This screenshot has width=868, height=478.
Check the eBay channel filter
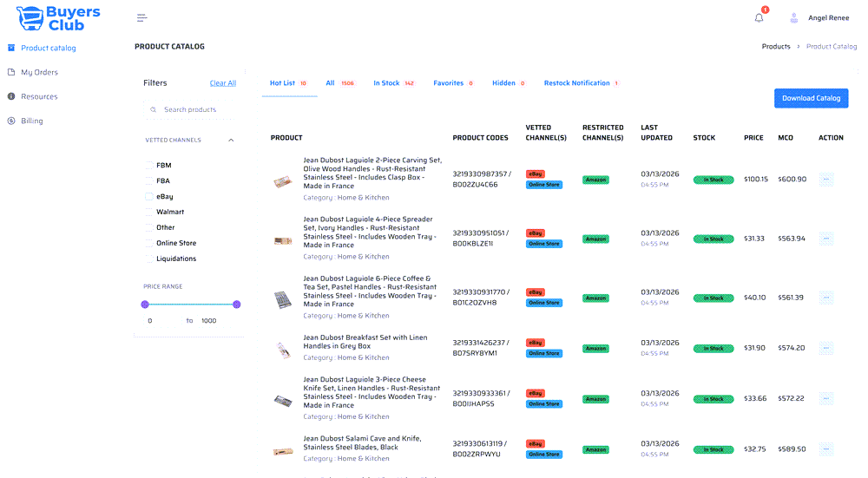click(x=149, y=196)
